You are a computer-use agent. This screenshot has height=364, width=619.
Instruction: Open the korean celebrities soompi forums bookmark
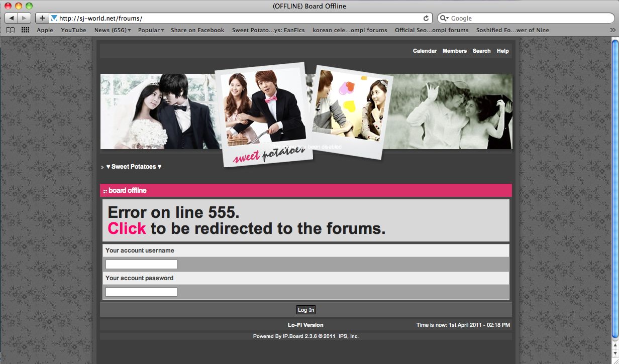tap(350, 30)
